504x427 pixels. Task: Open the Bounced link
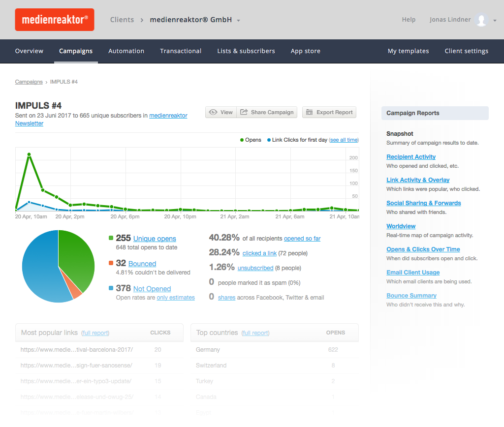tap(142, 264)
